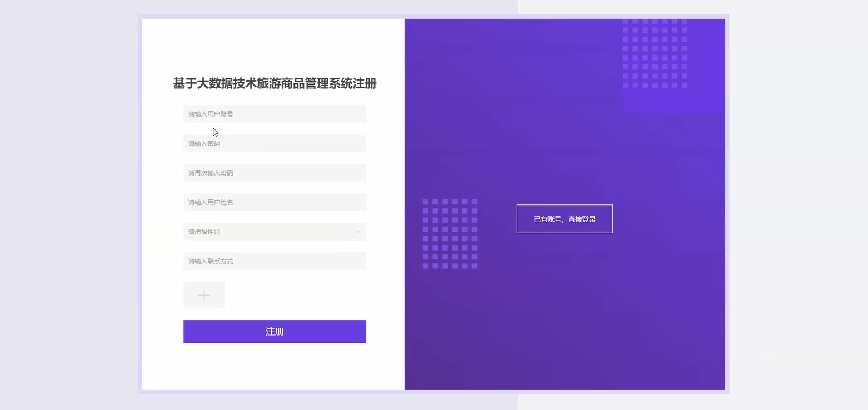Click the registration page title text
Screen dimensions: 868x410
[x=275, y=84]
